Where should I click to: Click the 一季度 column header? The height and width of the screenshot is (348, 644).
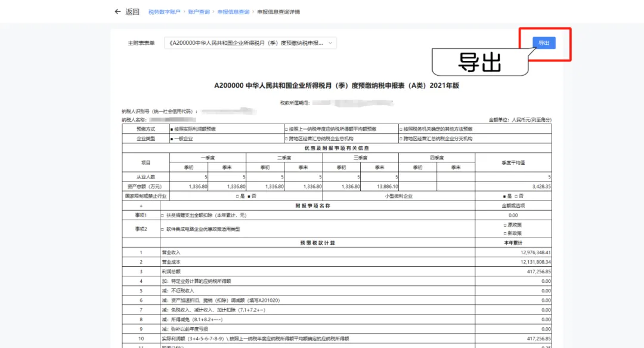click(x=208, y=158)
